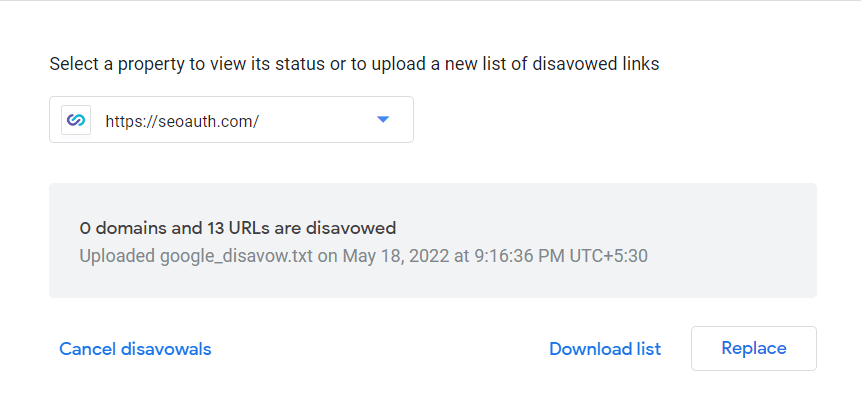
Task: Click blank space inside property combo box
Action: (x=316, y=120)
